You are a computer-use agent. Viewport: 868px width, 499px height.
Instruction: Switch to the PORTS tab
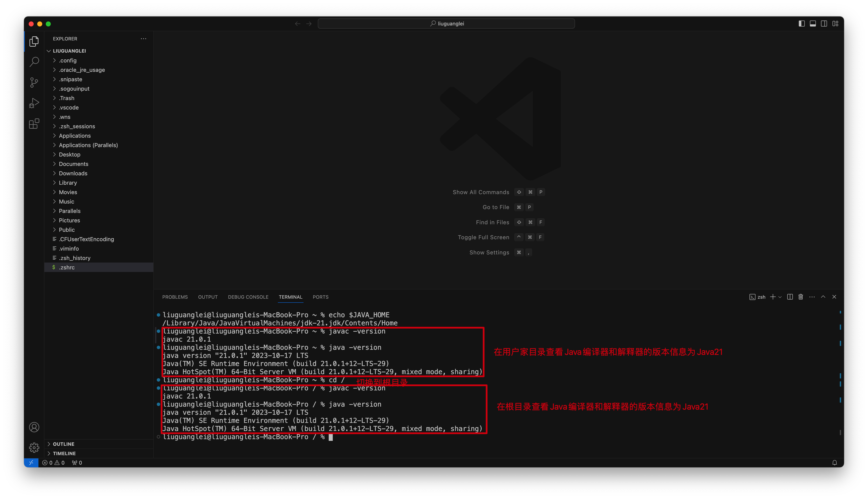coord(320,297)
